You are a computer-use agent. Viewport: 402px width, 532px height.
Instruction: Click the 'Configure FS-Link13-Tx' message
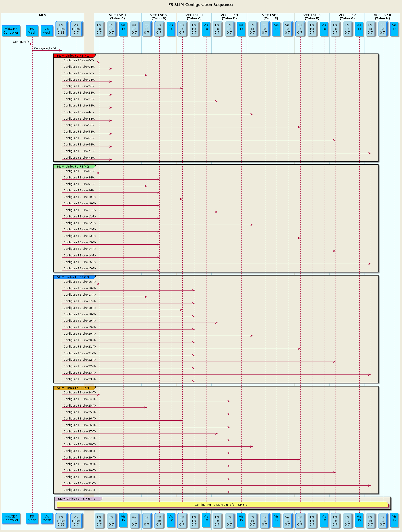point(80,236)
